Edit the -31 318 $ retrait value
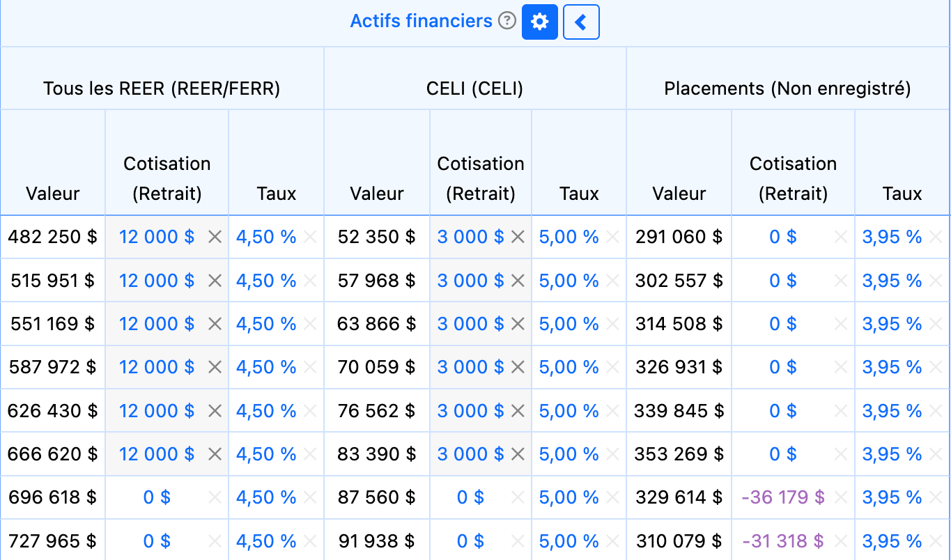 pyautogui.click(x=783, y=540)
